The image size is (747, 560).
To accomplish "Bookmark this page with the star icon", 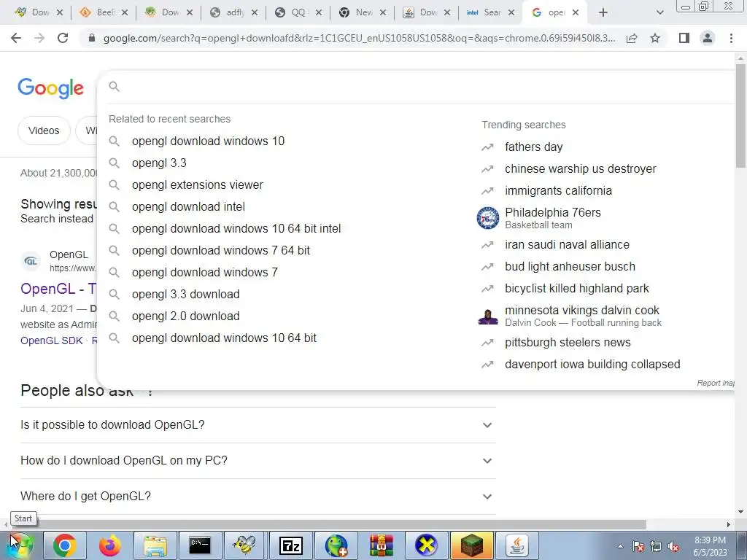I will point(655,38).
